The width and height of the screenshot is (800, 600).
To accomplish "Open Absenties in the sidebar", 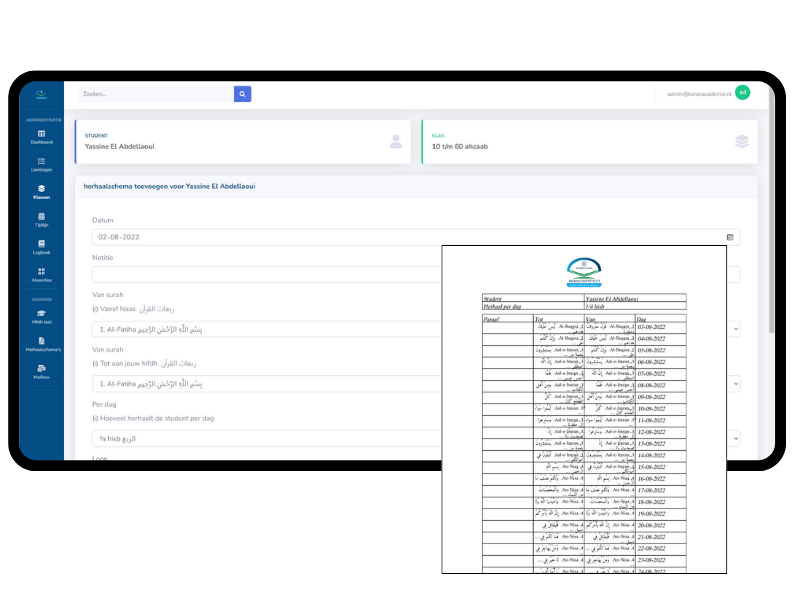I will 41,275.
